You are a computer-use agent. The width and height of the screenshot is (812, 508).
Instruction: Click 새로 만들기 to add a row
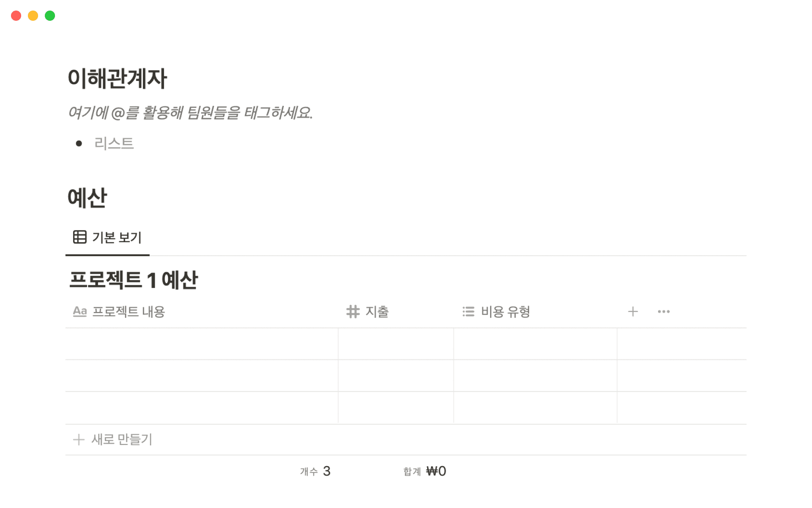point(122,439)
